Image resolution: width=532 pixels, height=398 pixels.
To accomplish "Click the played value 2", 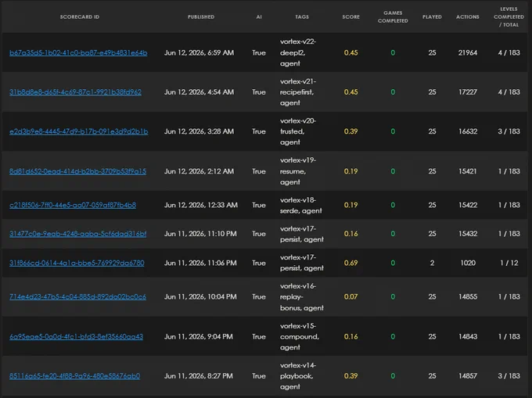I will coord(432,263).
